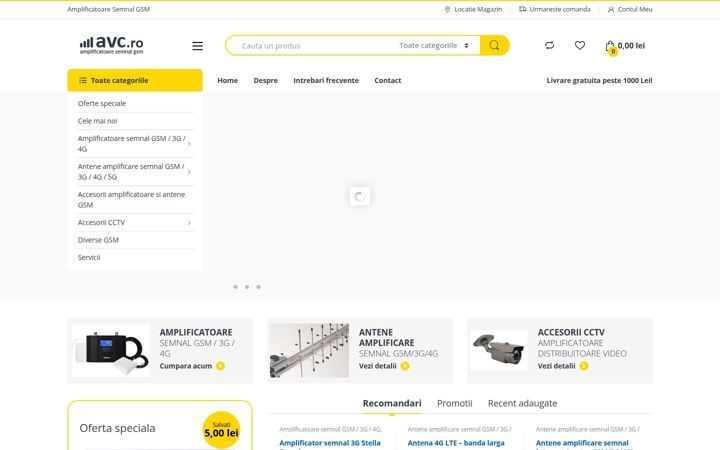Click the Locatie Magazin link
This screenshot has height=450, width=720.
click(x=473, y=9)
